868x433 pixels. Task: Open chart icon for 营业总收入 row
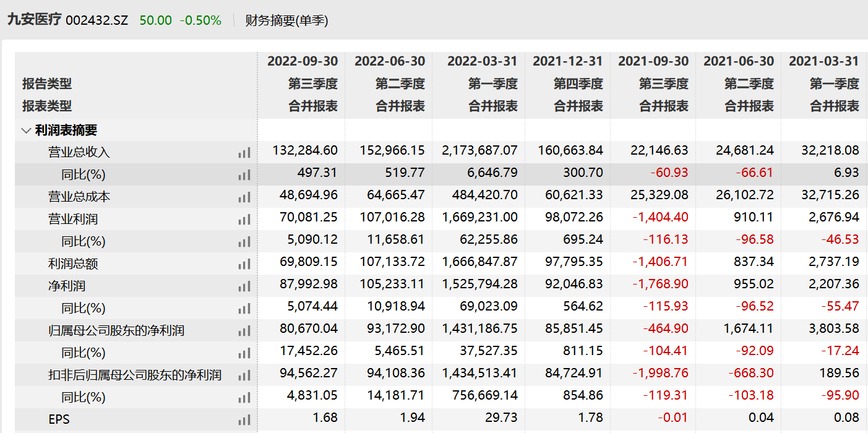pos(244,153)
